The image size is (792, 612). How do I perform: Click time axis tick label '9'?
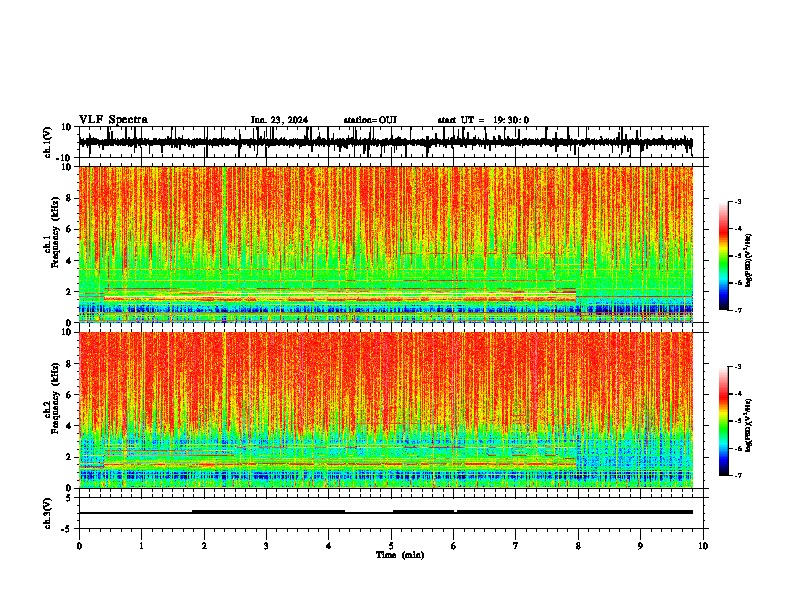point(640,546)
